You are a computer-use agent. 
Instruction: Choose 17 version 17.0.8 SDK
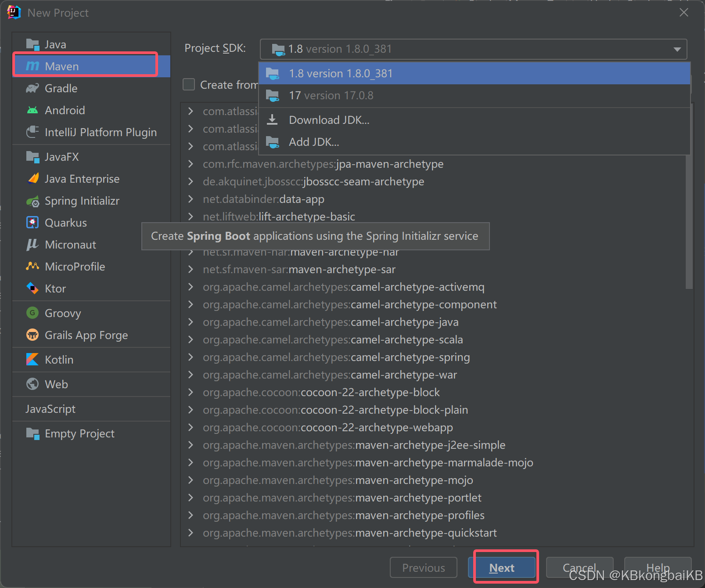pyautogui.click(x=475, y=95)
